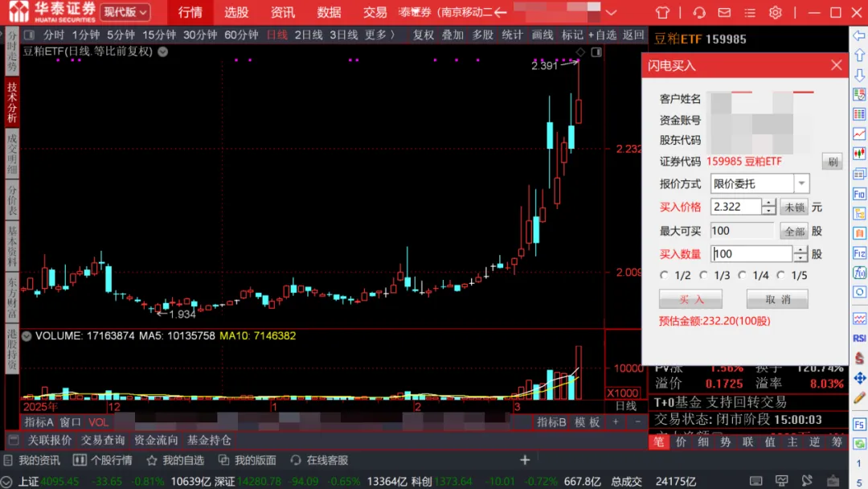Screen dimensions: 868x489
Task: Open the 交易 menu
Action: tap(375, 12)
